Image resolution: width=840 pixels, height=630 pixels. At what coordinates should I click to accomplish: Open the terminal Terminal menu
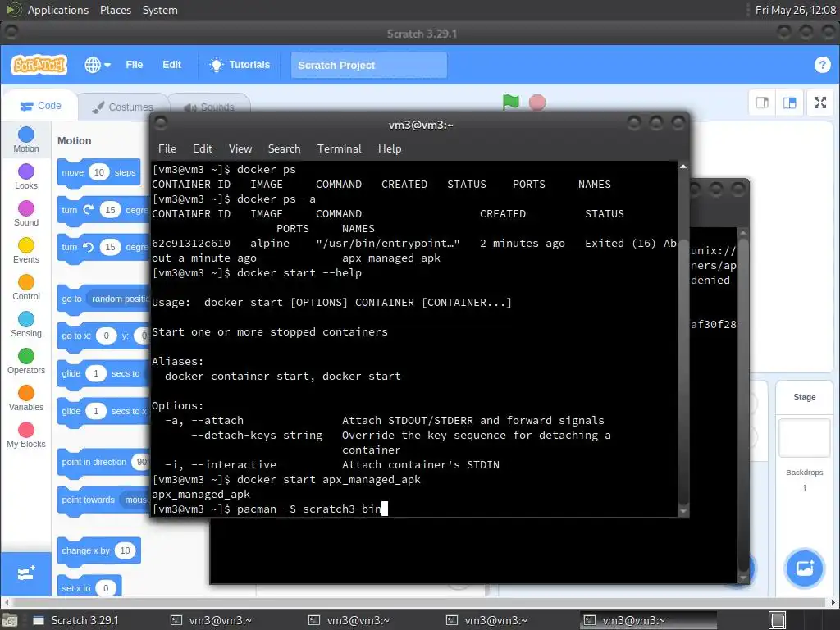point(339,149)
